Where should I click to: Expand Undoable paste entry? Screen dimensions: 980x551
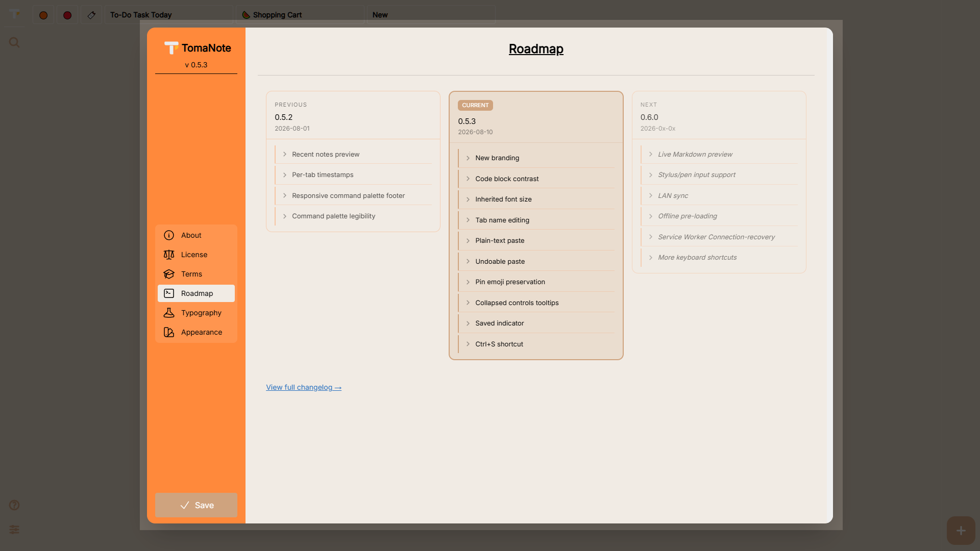tap(536, 261)
